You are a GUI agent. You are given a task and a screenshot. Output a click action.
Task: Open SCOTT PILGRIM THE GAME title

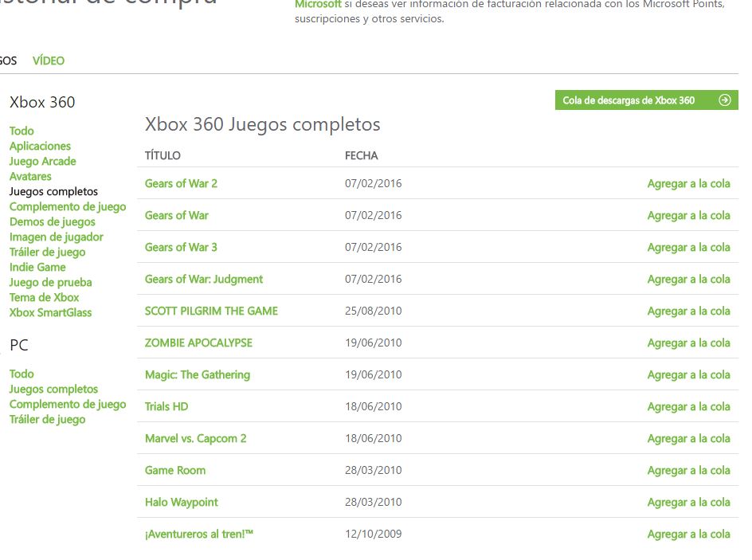tap(212, 311)
